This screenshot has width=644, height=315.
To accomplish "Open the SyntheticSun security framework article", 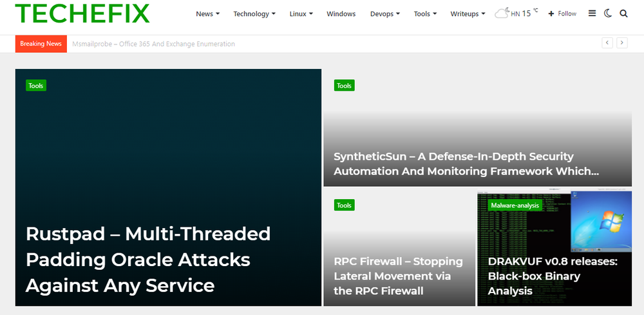I will tap(466, 164).
